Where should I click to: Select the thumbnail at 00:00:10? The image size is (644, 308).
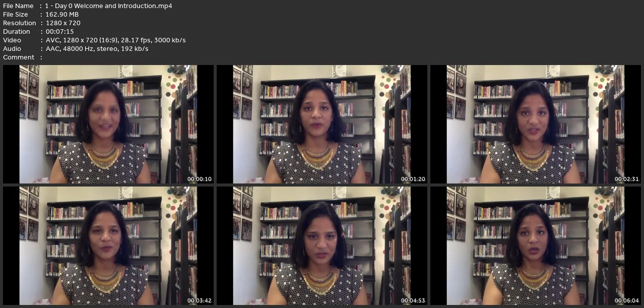(108, 124)
